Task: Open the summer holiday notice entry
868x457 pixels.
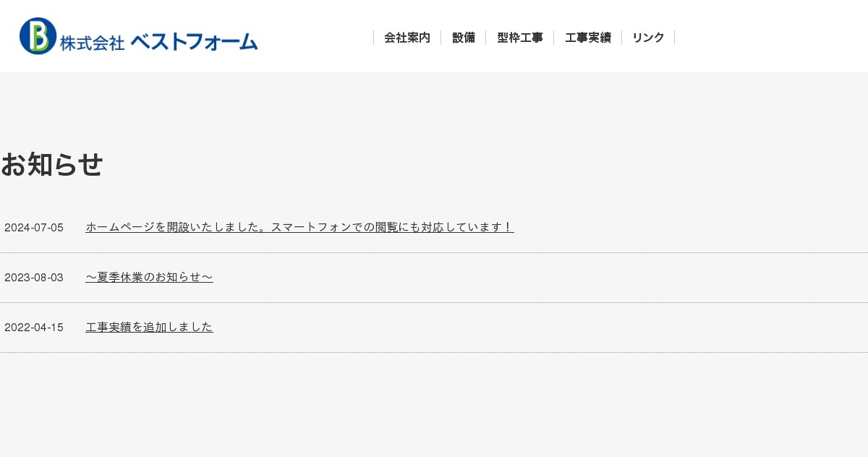Action: click(x=149, y=277)
